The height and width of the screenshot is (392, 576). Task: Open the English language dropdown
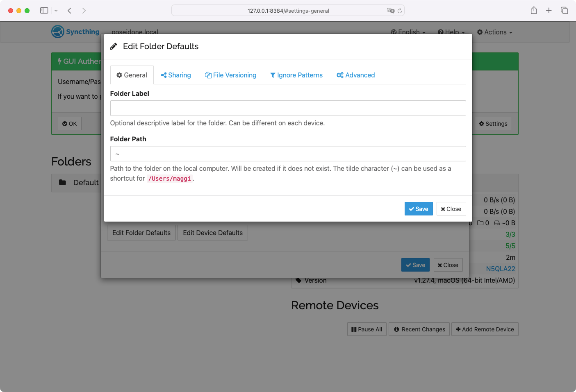tap(408, 32)
